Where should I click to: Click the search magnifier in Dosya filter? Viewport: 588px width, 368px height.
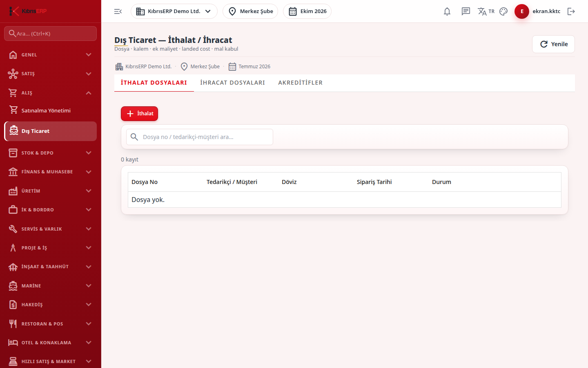[x=134, y=137]
